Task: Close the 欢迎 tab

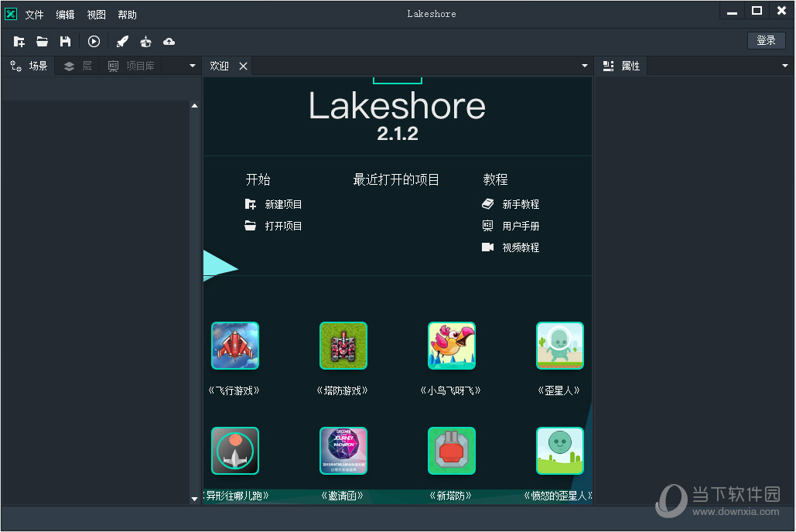Action: (x=244, y=66)
